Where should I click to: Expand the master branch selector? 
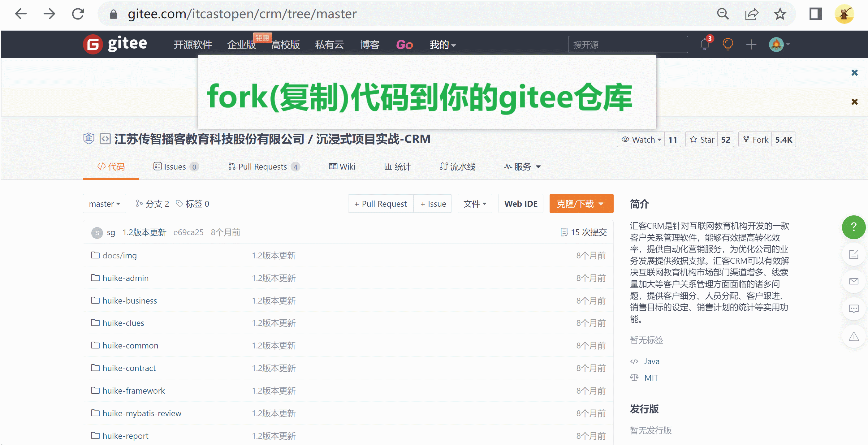click(105, 203)
